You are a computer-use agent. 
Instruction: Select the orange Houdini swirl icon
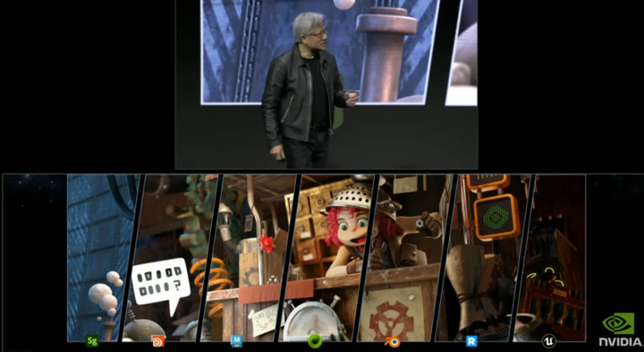coord(157,341)
